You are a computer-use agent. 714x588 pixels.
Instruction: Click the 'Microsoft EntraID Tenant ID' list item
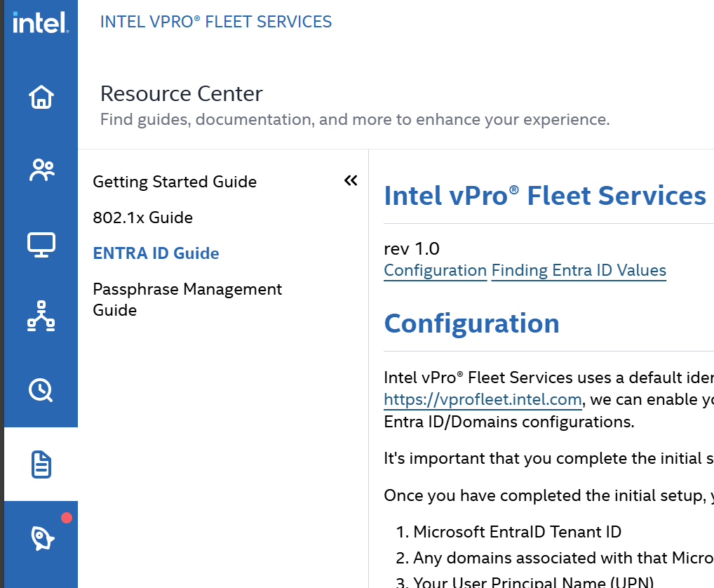point(517,532)
